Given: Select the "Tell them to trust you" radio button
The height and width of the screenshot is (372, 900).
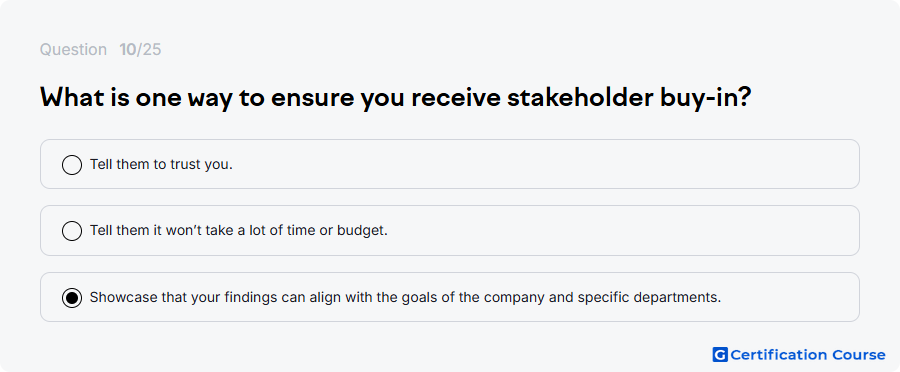Looking at the screenshot, I should [x=72, y=165].
